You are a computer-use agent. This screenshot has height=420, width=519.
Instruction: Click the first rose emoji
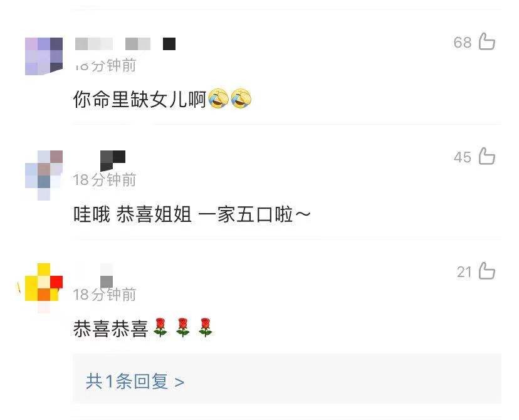coord(160,327)
